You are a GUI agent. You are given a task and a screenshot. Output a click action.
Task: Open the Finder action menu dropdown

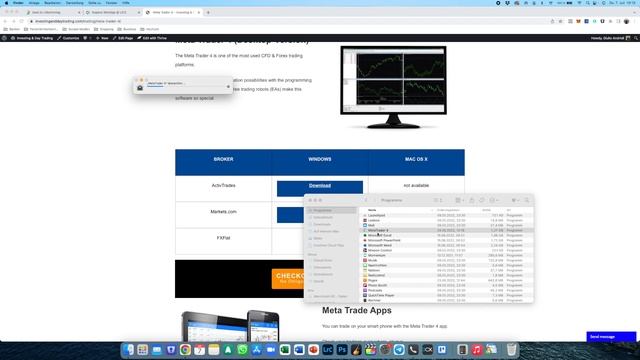click(x=494, y=200)
